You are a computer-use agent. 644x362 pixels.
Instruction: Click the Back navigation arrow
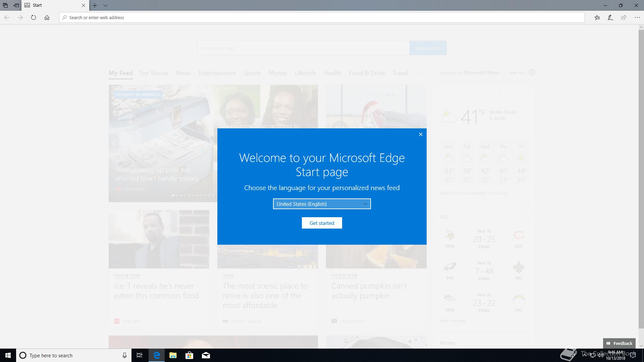pos(7,17)
